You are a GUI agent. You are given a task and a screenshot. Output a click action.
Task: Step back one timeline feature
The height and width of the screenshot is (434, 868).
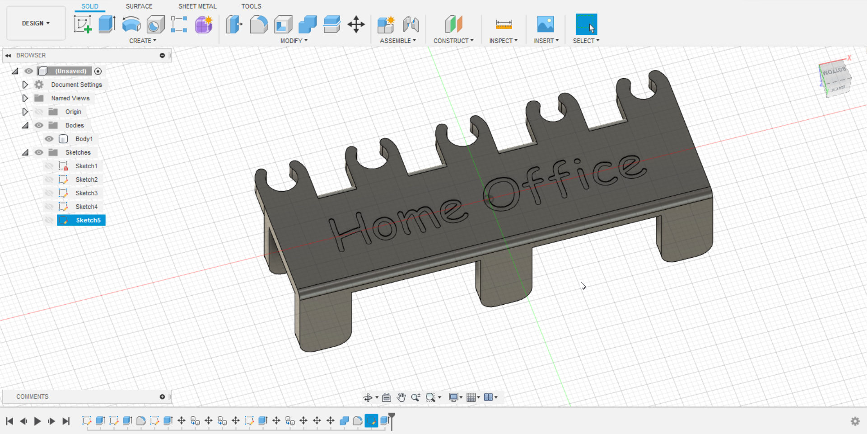(23, 421)
